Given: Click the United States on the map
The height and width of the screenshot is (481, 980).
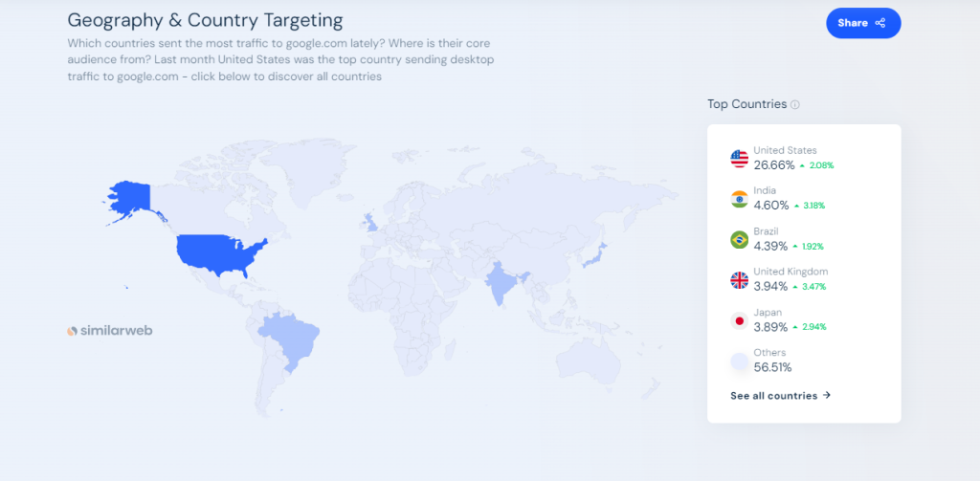Looking at the screenshot, I should pyautogui.click(x=217, y=253).
